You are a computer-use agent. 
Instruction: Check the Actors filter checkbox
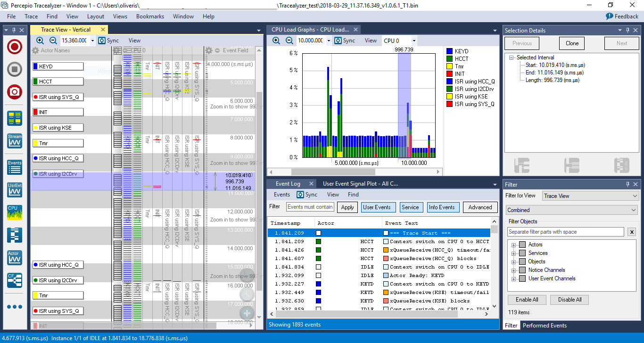click(x=522, y=245)
